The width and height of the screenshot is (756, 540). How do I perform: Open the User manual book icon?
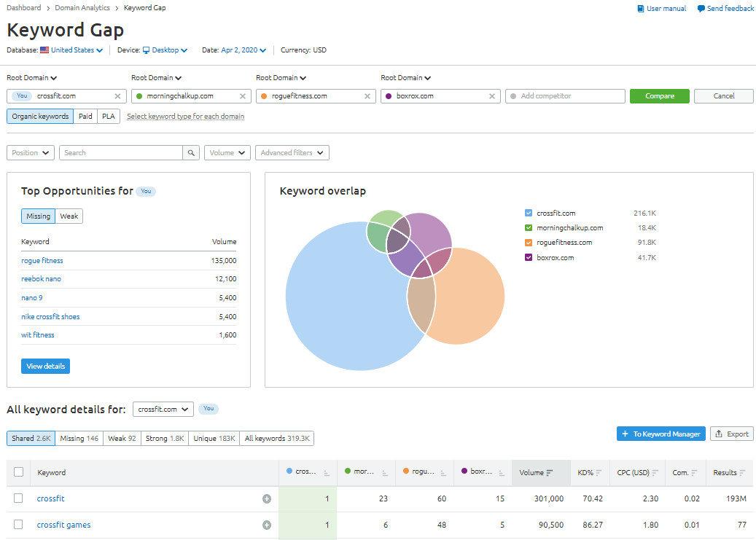point(641,9)
